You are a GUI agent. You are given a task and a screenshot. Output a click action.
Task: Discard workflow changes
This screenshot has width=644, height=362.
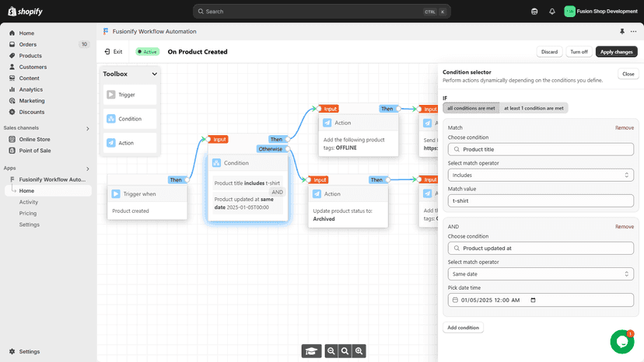pyautogui.click(x=549, y=52)
